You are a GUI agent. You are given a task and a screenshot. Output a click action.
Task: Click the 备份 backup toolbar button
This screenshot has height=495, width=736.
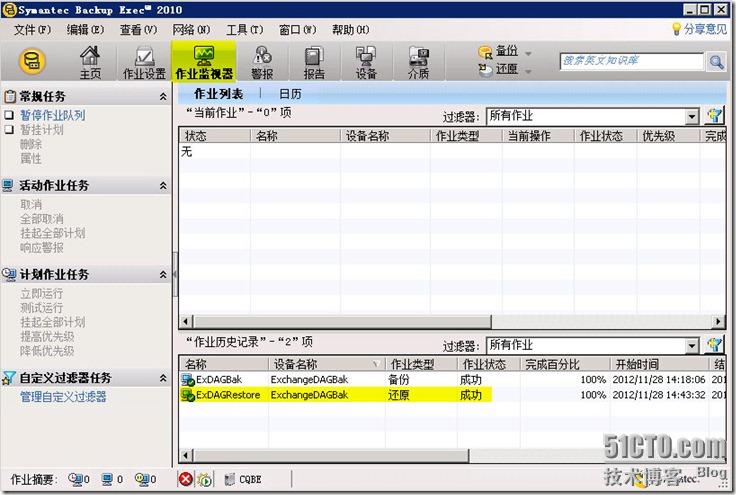coord(498,51)
